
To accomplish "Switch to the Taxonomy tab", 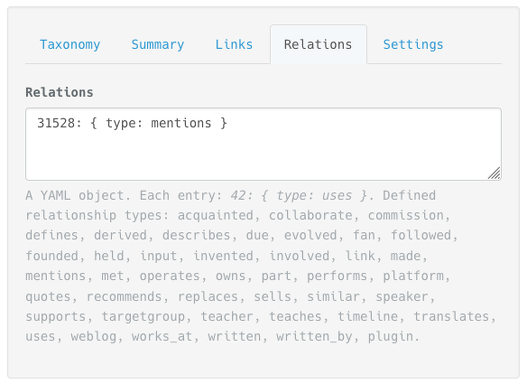I will (x=70, y=44).
